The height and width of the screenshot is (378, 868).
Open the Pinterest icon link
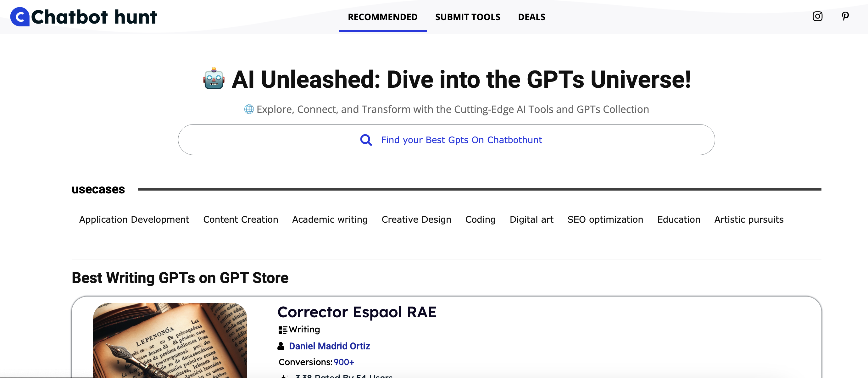point(845,16)
